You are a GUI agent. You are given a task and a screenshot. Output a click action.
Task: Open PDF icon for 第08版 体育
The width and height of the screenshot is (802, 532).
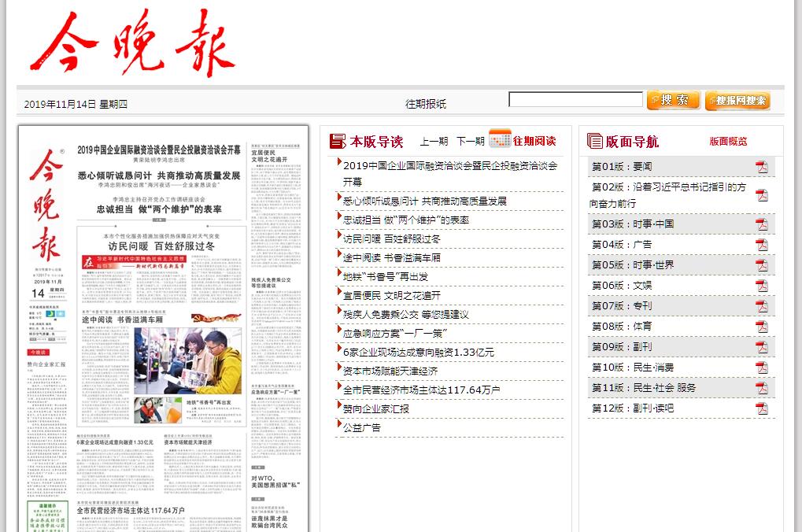pyautogui.click(x=761, y=327)
